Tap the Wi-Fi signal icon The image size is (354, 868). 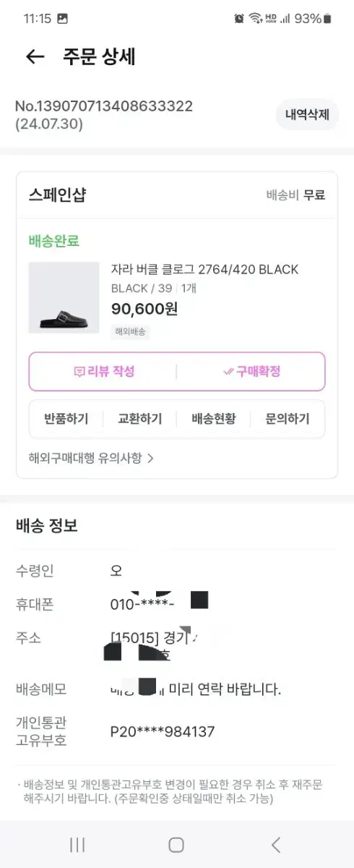255,18
